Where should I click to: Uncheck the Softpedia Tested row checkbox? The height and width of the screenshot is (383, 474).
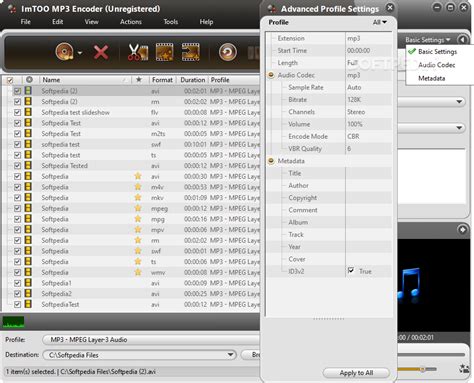(17, 166)
